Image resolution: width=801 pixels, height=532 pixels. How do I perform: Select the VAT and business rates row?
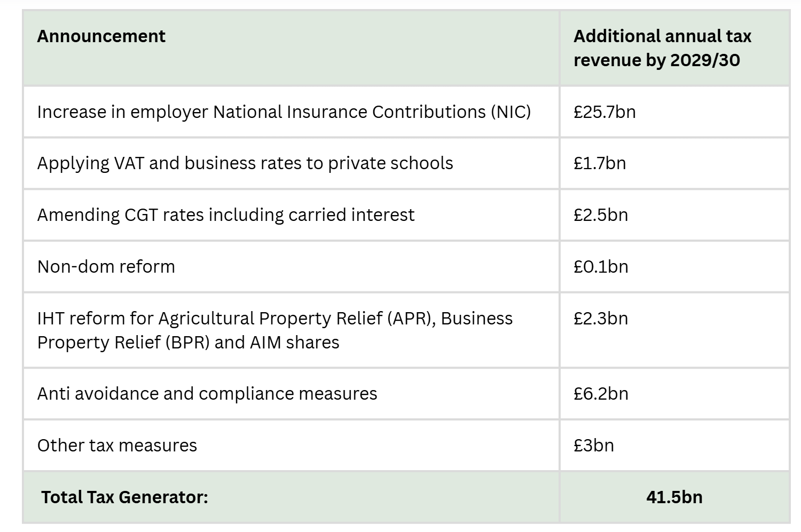[245, 163]
